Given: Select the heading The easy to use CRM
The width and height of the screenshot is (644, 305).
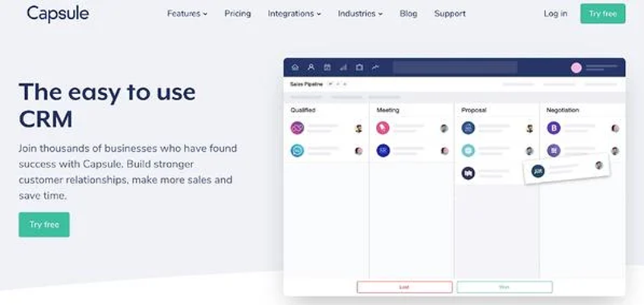Looking at the screenshot, I should [x=107, y=105].
